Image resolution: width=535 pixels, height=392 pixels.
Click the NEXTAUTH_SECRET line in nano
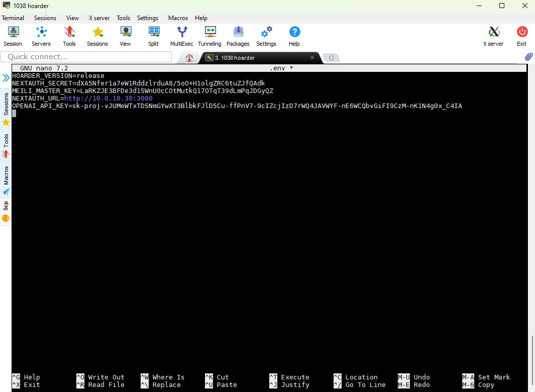pyautogui.click(x=138, y=83)
